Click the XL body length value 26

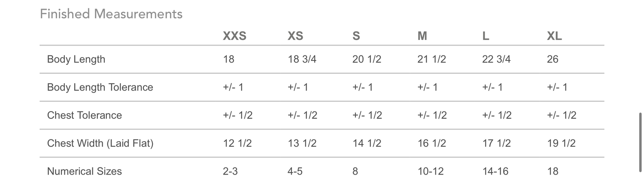click(x=553, y=59)
